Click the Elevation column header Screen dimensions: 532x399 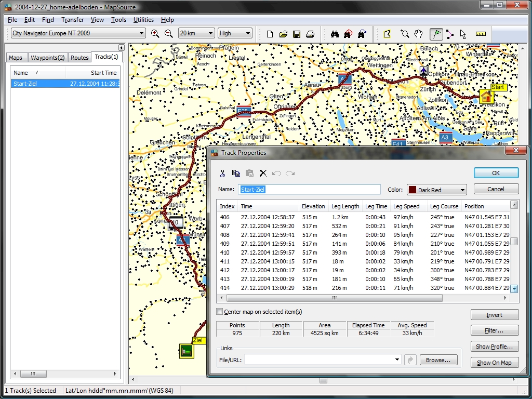tap(313, 206)
